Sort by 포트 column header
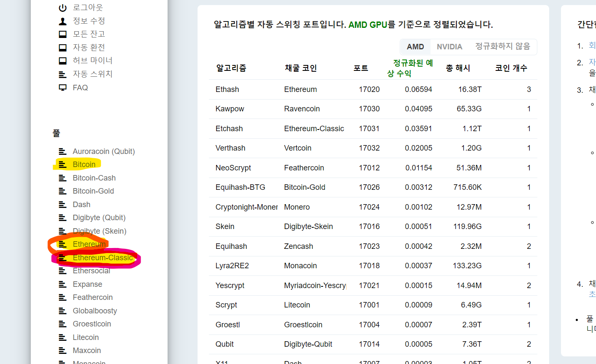 tap(361, 68)
